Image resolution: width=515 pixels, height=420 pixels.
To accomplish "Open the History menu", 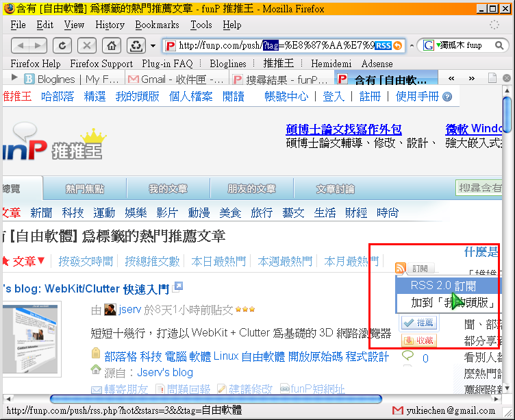I will click(x=110, y=25).
